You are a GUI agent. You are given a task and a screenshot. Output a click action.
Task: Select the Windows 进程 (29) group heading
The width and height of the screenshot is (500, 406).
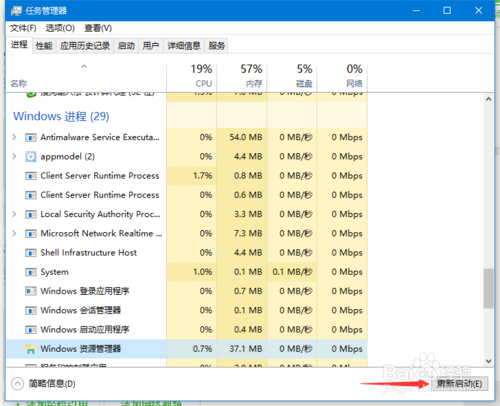(x=61, y=116)
